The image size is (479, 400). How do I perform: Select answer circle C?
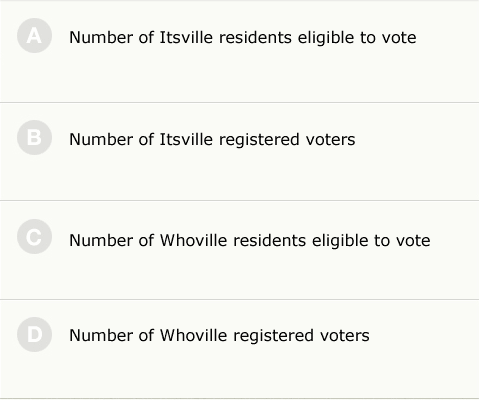click(34, 237)
